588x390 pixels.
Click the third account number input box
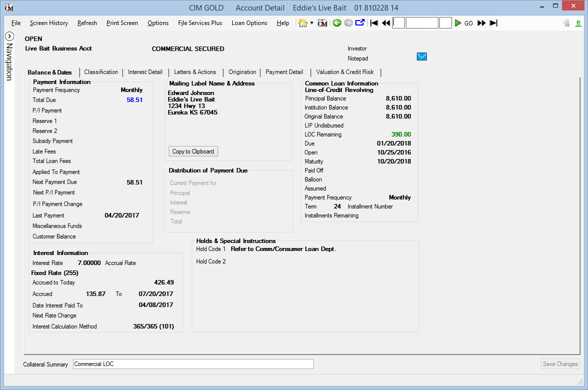coord(445,23)
